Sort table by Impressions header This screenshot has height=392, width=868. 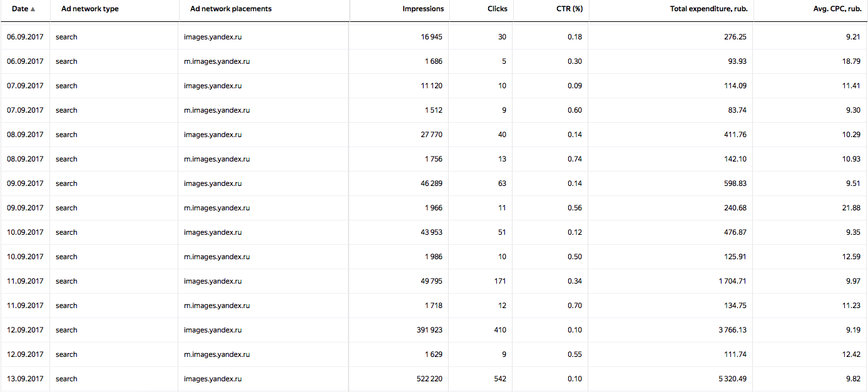[x=423, y=9]
